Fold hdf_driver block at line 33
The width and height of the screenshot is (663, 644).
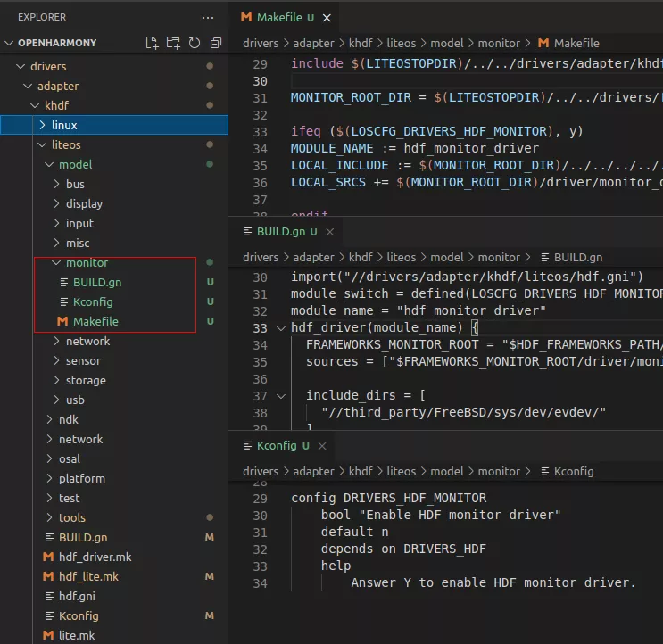pyautogui.click(x=281, y=328)
